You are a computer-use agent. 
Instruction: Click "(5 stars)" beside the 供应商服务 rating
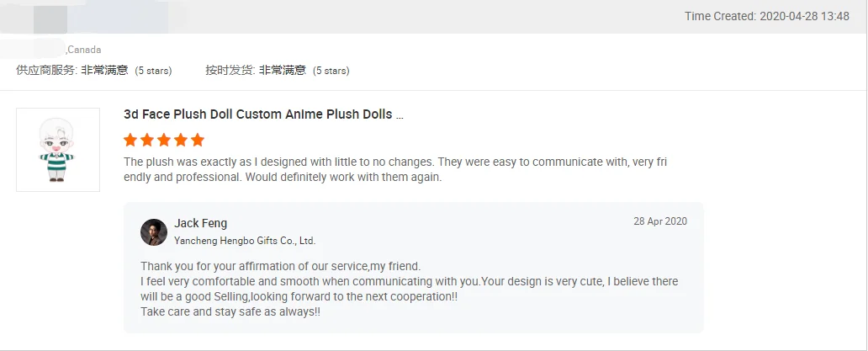pyautogui.click(x=154, y=71)
